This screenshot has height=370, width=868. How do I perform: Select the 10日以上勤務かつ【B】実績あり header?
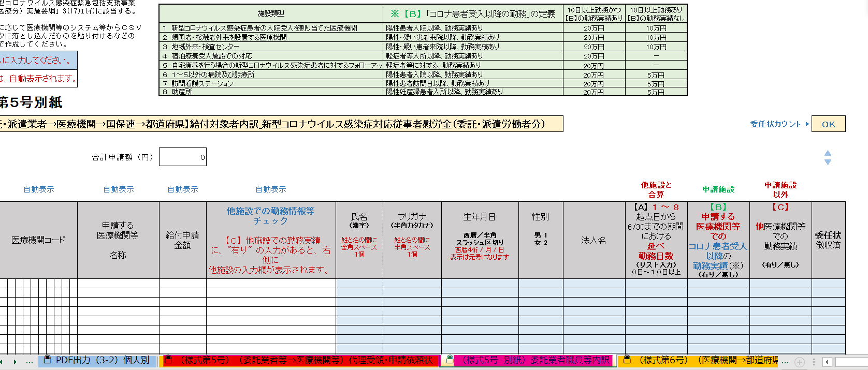pos(594,14)
